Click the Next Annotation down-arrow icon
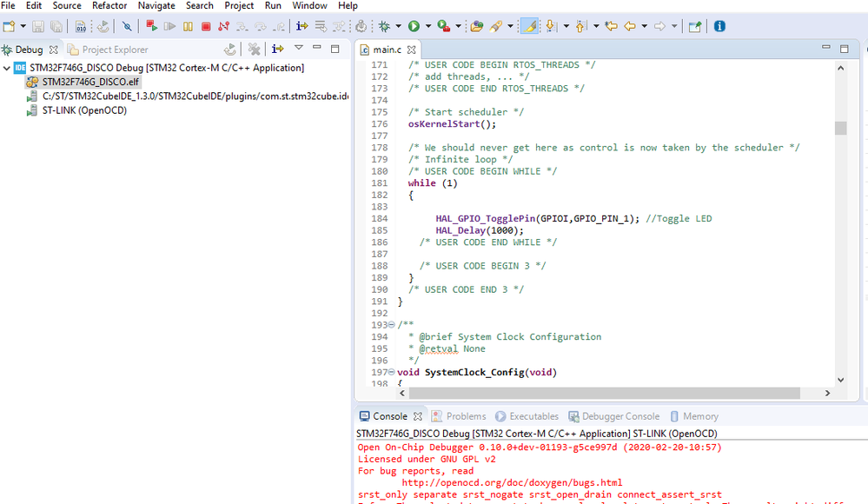 point(550,26)
